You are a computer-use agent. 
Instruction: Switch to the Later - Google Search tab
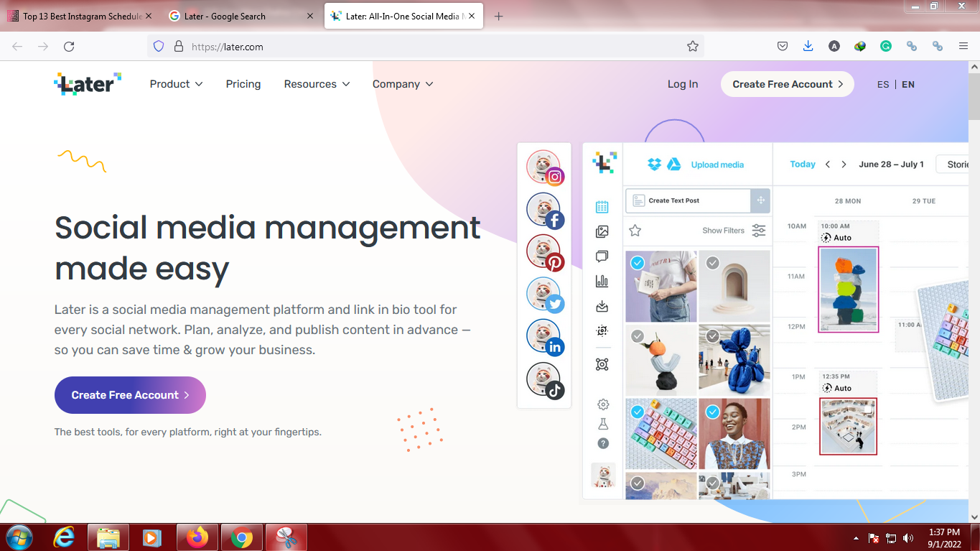[240, 16]
